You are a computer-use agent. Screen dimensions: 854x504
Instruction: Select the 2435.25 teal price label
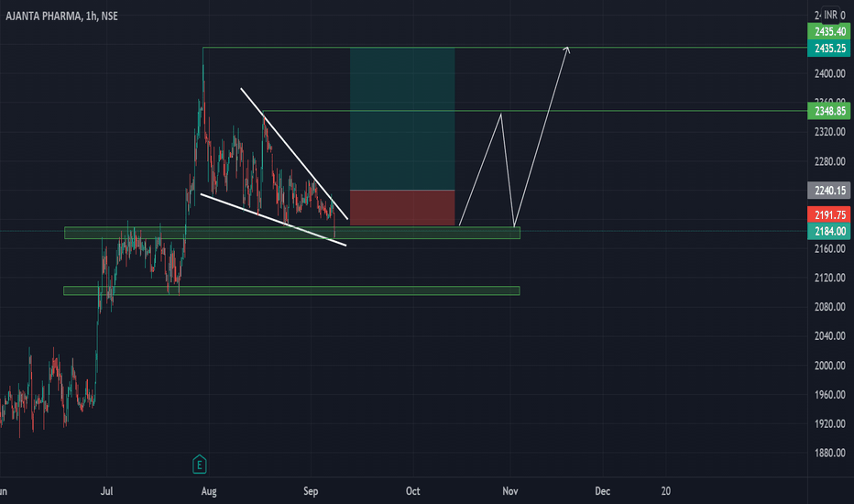[829, 48]
